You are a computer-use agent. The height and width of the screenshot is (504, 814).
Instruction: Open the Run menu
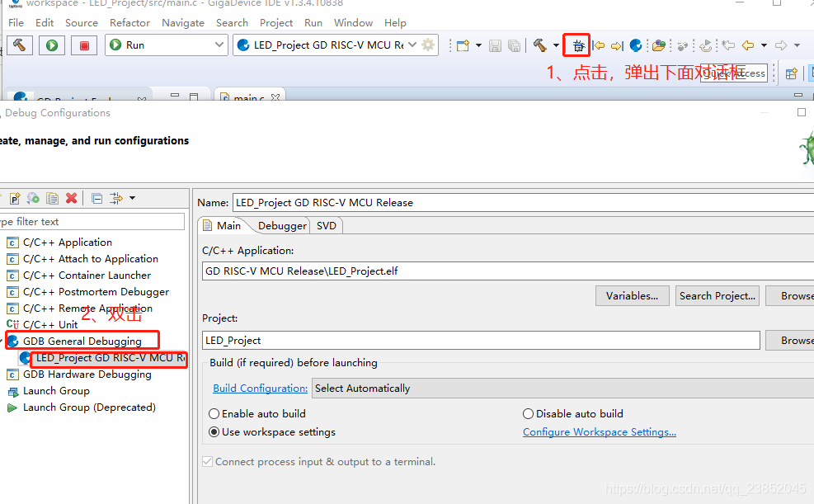[313, 23]
